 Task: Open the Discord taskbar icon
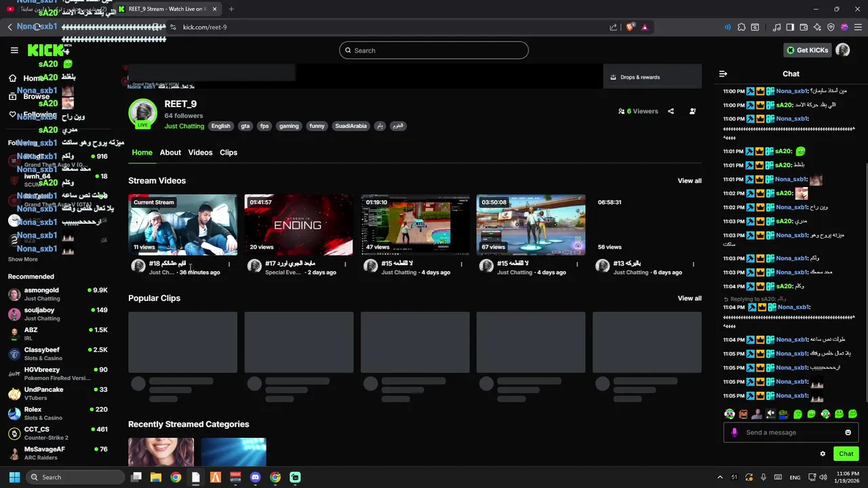point(255,477)
